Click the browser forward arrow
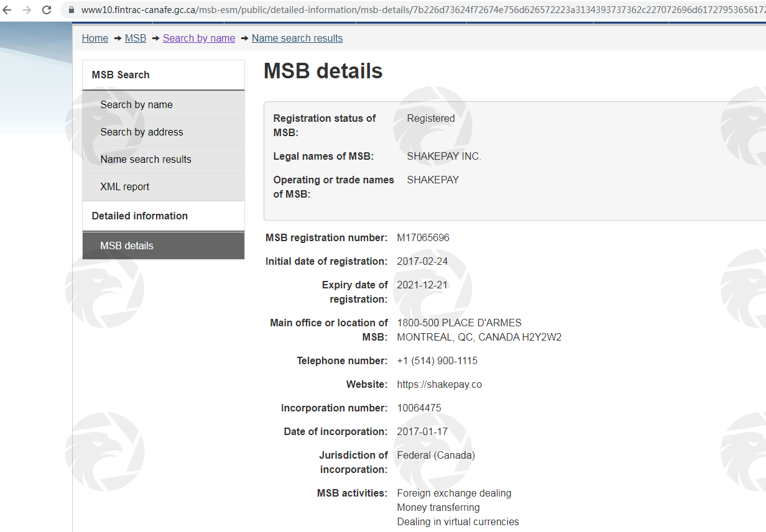The image size is (766, 532). pyautogui.click(x=27, y=10)
